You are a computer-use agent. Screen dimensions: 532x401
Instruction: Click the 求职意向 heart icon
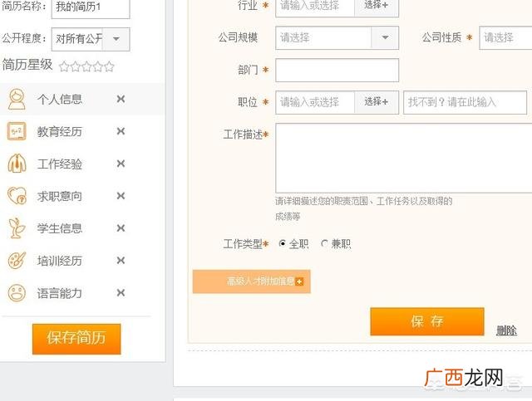coord(17,196)
